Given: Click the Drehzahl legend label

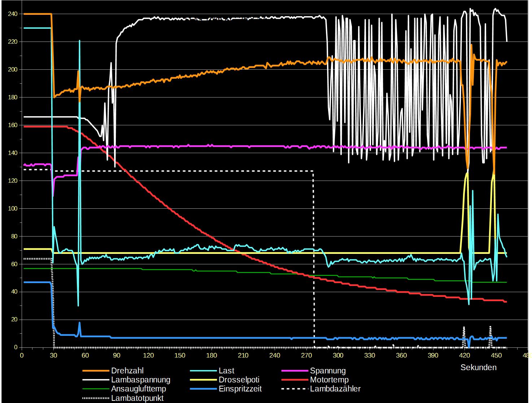Looking at the screenshot, I should [x=127, y=371].
